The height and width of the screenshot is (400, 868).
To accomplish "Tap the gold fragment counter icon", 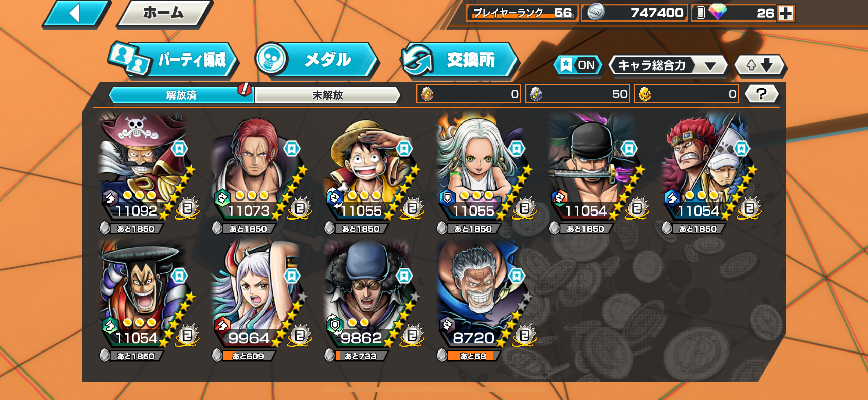I will [x=645, y=94].
